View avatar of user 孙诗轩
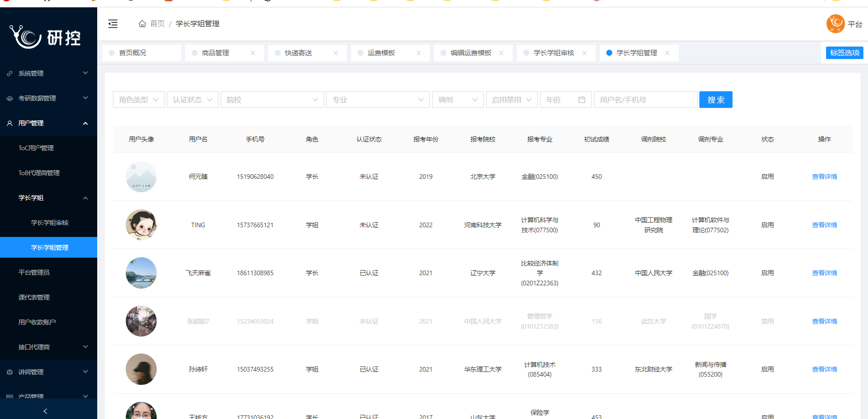Screen dimensions: 868x419 (x=141, y=369)
